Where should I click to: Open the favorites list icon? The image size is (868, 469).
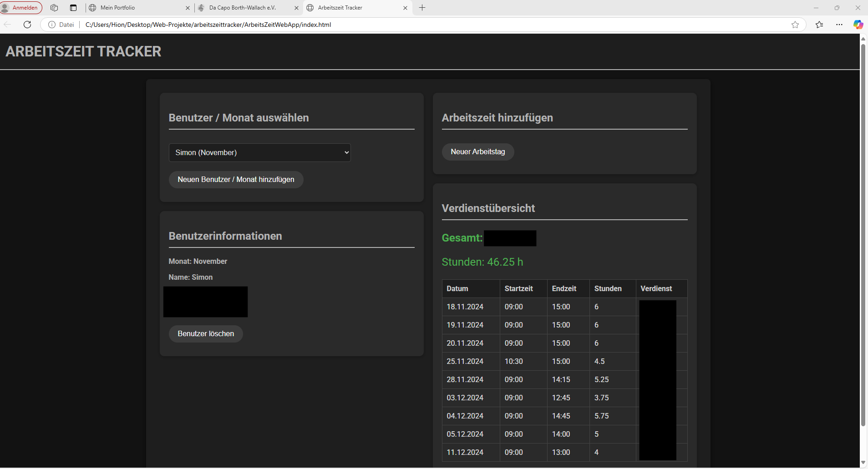[x=819, y=25]
